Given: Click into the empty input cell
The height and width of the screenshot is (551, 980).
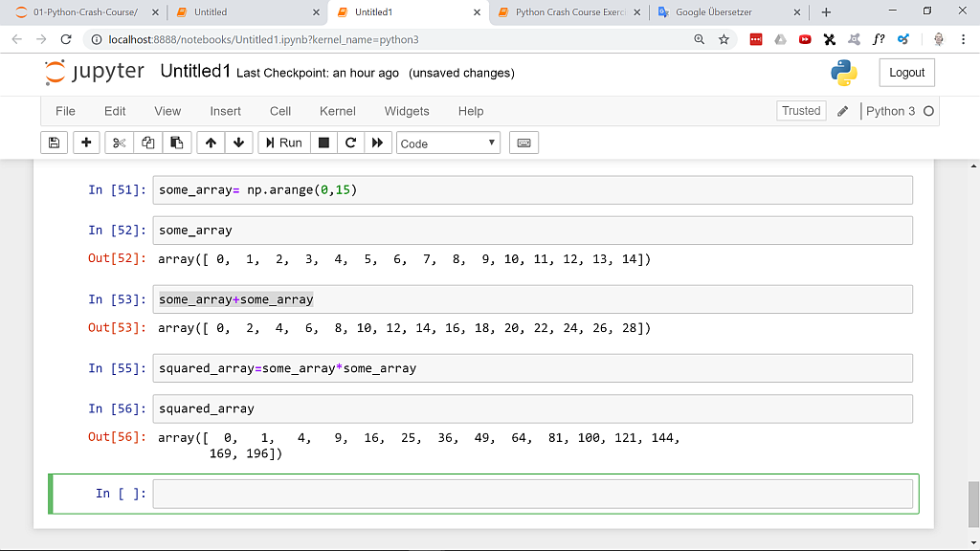Looking at the screenshot, I should 532,494.
